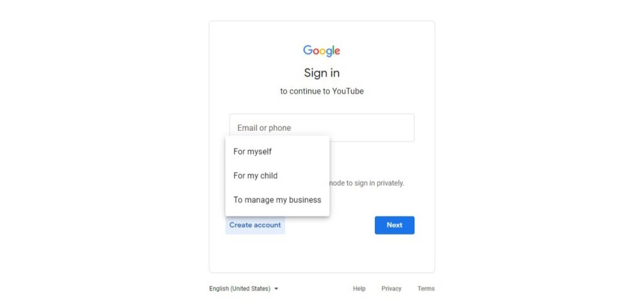Image resolution: width=644 pixels, height=304 pixels.
Task: Click the word YouTube in the subtitle
Action: (348, 91)
